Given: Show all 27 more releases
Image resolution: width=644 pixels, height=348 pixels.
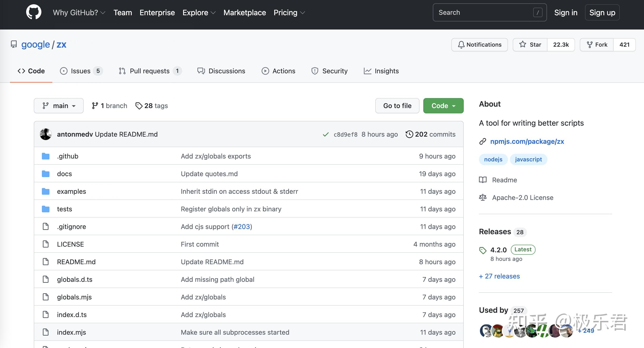Looking at the screenshot, I should click(499, 276).
